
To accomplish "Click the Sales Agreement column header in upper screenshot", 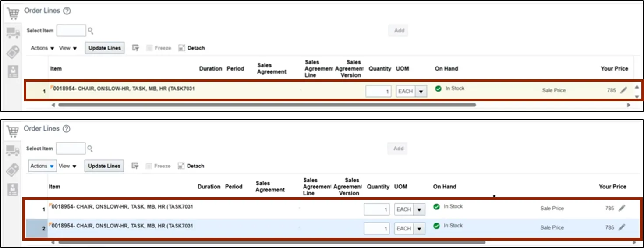I will click(x=272, y=69).
